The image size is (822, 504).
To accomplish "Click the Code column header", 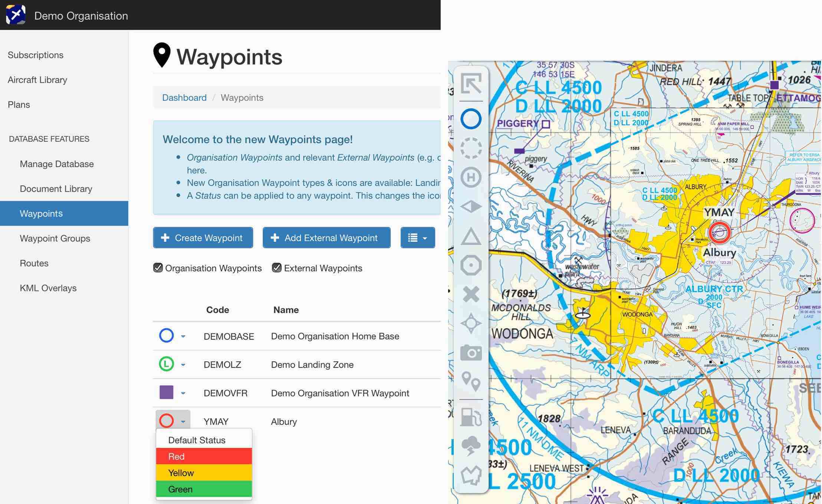I will click(x=217, y=310).
